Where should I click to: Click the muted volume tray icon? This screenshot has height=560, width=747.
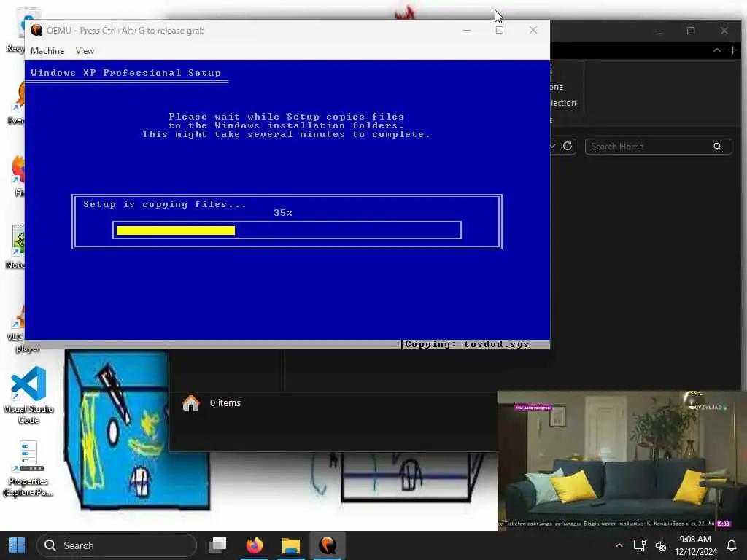[660, 545]
